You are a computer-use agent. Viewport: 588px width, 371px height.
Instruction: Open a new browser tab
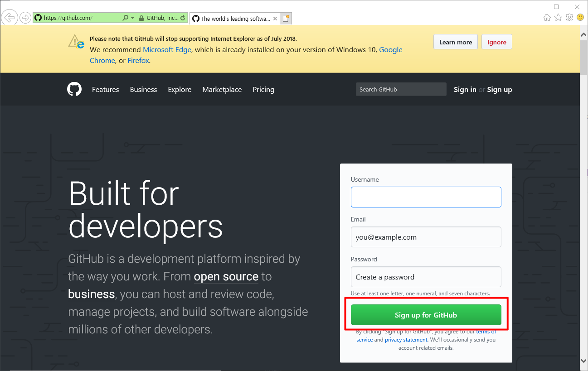(x=286, y=18)
